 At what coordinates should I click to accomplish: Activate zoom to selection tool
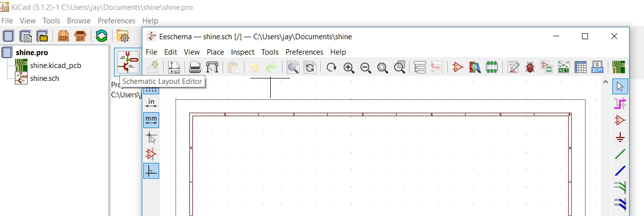(400, 67)
